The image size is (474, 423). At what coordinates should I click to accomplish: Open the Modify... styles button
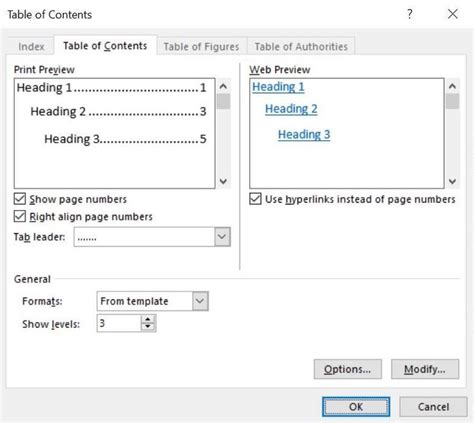click(x=425, y=369)
